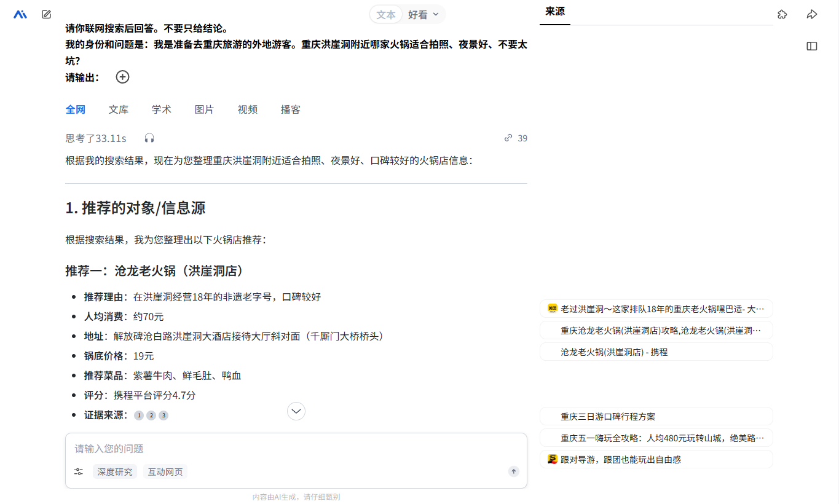Click the 地址 address line
The width and height of the screenshot is (839, 504).
click(x=234, y=336)
